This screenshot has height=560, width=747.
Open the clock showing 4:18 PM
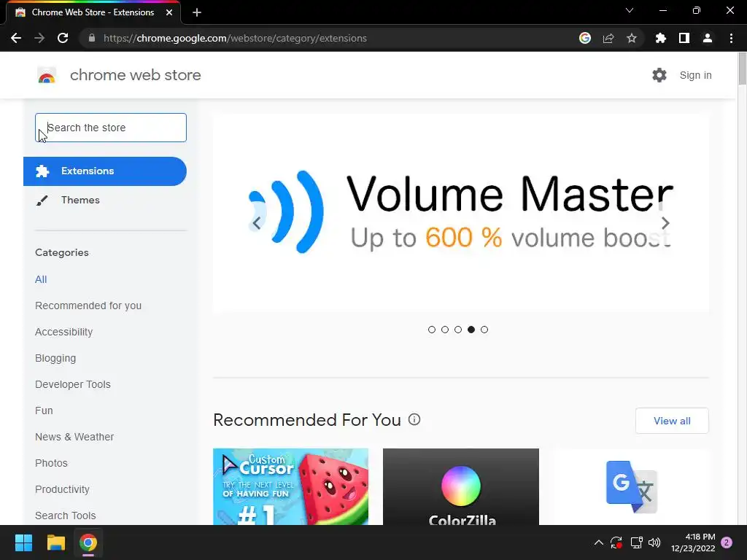click(x=693, y=542)
